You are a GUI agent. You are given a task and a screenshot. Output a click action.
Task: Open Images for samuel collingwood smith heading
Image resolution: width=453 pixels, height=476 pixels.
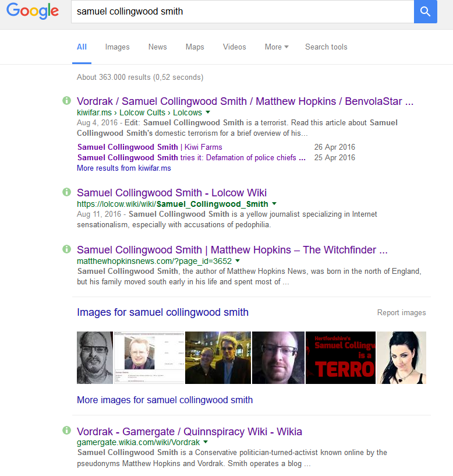[x=162, y=312]
